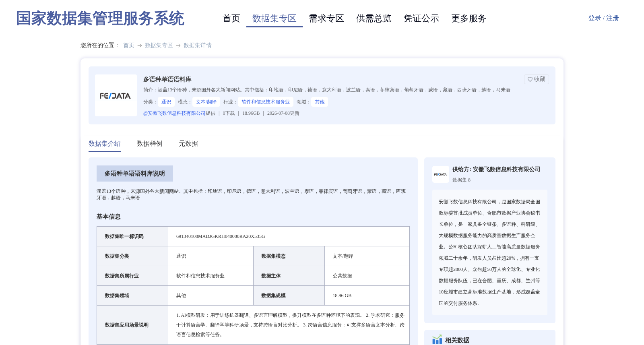Open the FE/DATA dataset logo thumbnail
Screen dimensions: 644x345
point(116,95)
